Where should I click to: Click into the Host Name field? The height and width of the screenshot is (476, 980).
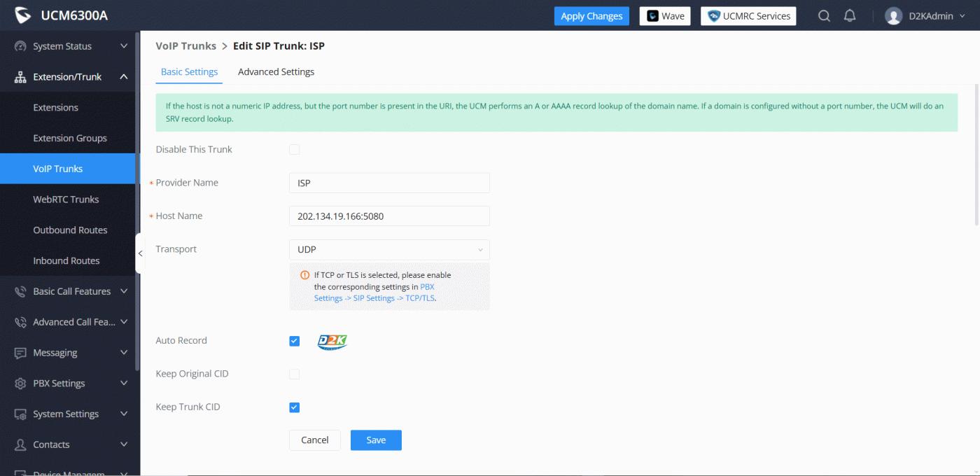click(388, 216)
